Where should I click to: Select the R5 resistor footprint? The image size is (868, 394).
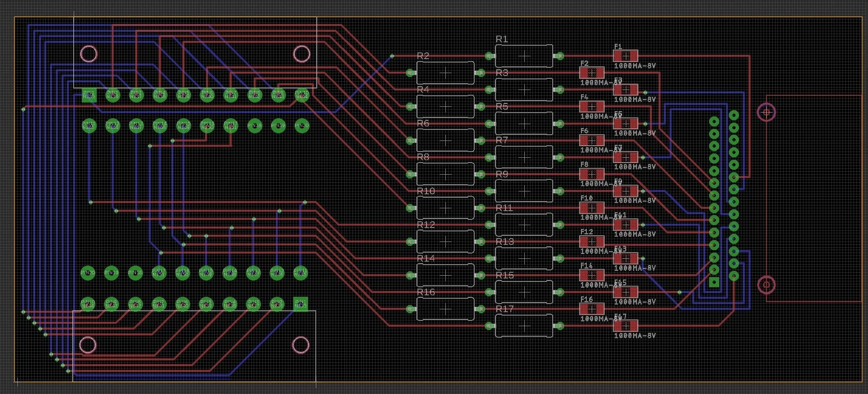[524, 124]
